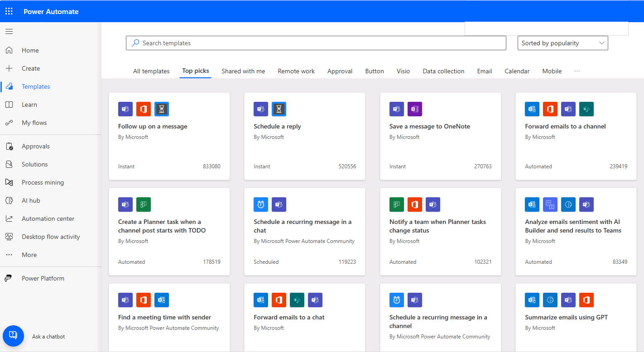Click the Solutions icon in the sidebar
644x352 pixels.
pos(9,164)
